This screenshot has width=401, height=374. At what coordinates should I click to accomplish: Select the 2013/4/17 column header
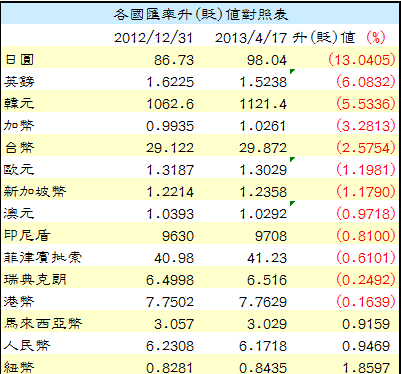pos(251,38)
